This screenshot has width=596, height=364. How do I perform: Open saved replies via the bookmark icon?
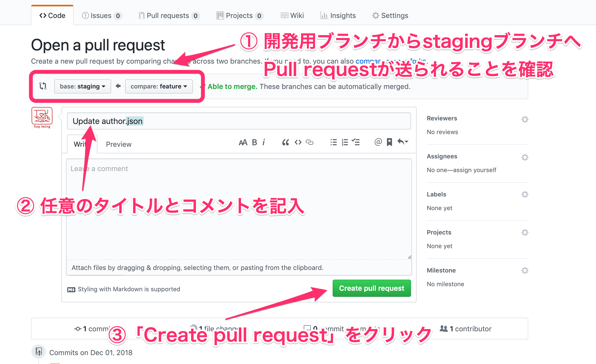389,142
